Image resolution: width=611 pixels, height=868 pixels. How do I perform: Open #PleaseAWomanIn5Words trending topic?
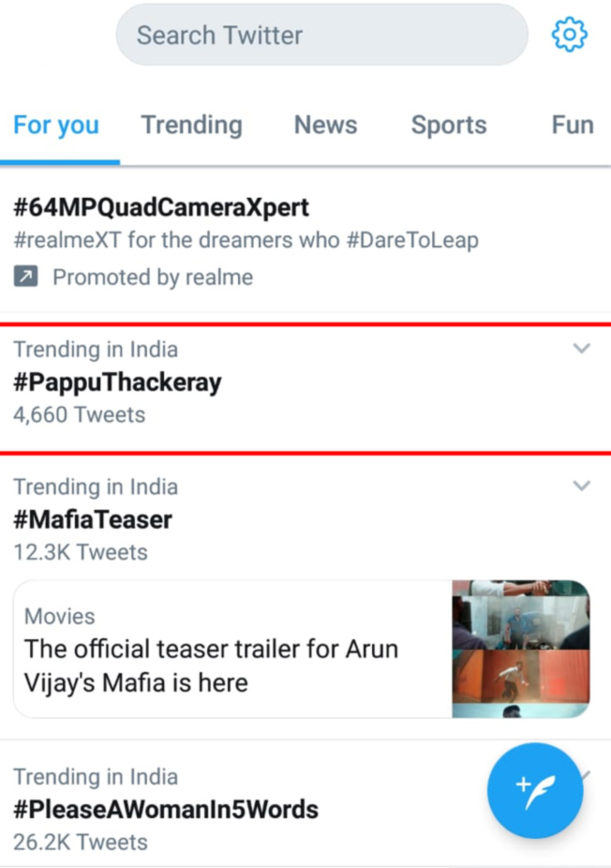click(x=166, y=810)
